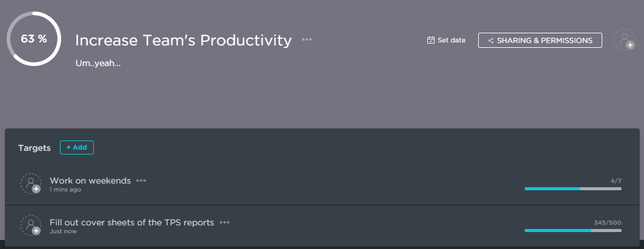644x249 pixels.
Task: Open the Sharing & Permissions dialog
Action: [x=540, y=41]
